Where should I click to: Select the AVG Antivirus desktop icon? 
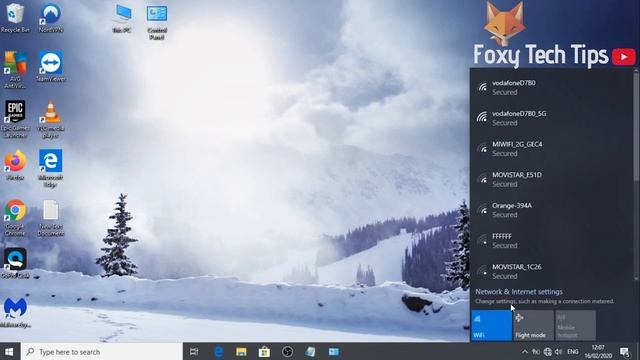tap(15, 70)
